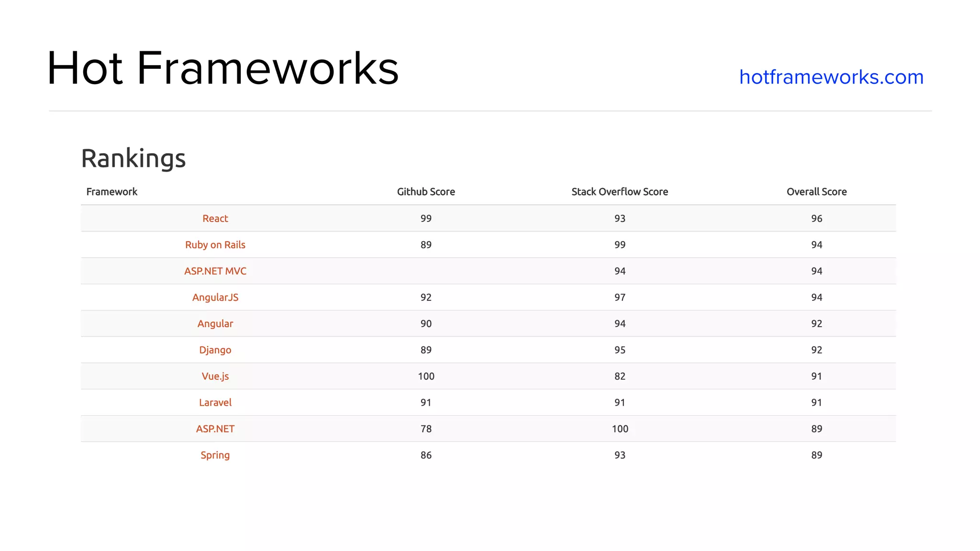Click the ASP.NET MVC framework link

pyautogui.click(x=215, y=271)
